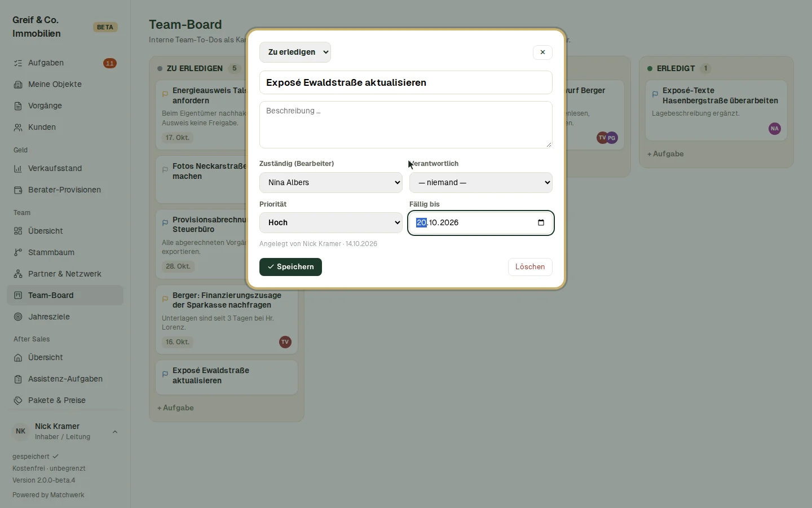Open the Verantwortlich dropdown

click(481, 182)
